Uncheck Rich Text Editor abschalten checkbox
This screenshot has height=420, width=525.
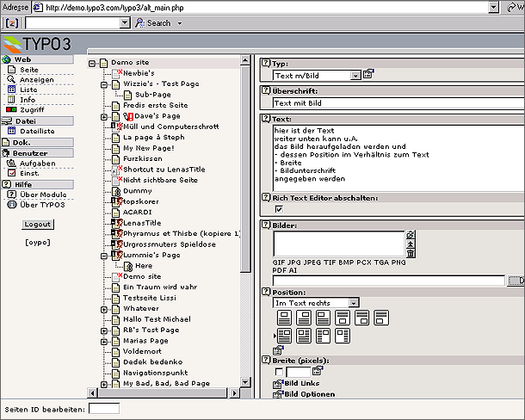279,209
